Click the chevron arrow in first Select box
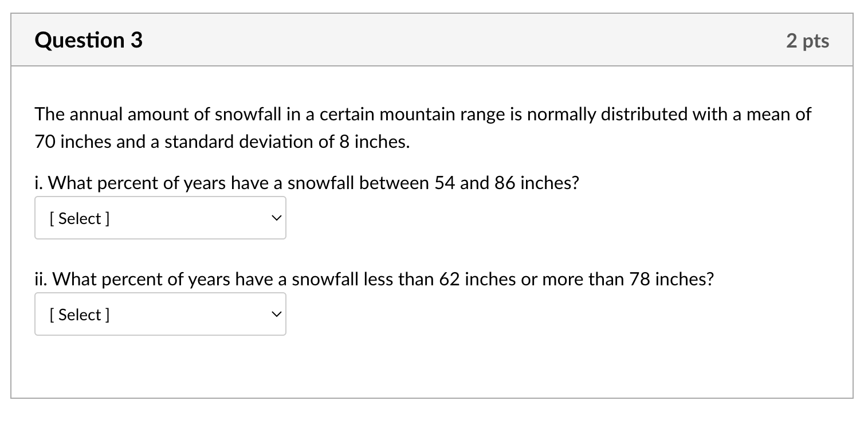Viewport: 868px width, 428px height. point(276,218)
